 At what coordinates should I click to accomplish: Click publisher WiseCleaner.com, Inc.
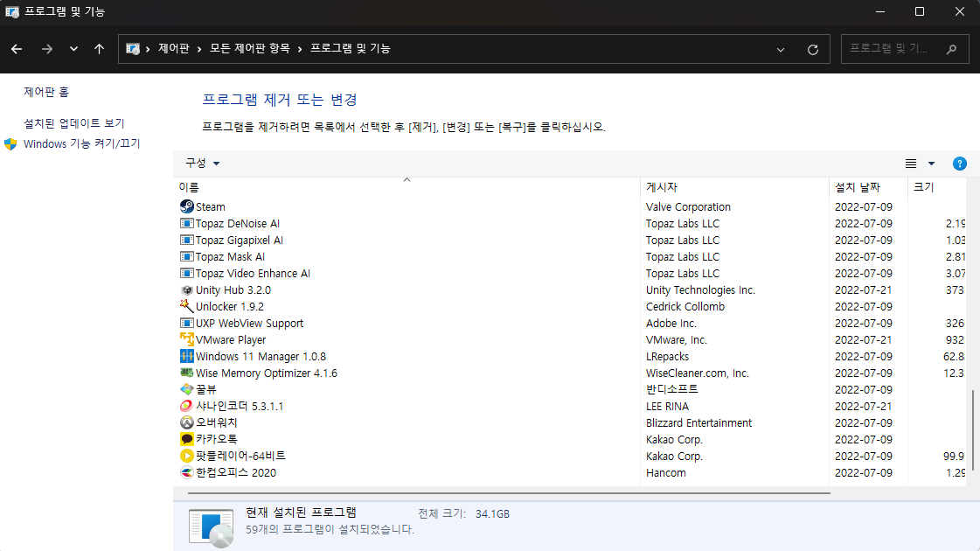697,373
